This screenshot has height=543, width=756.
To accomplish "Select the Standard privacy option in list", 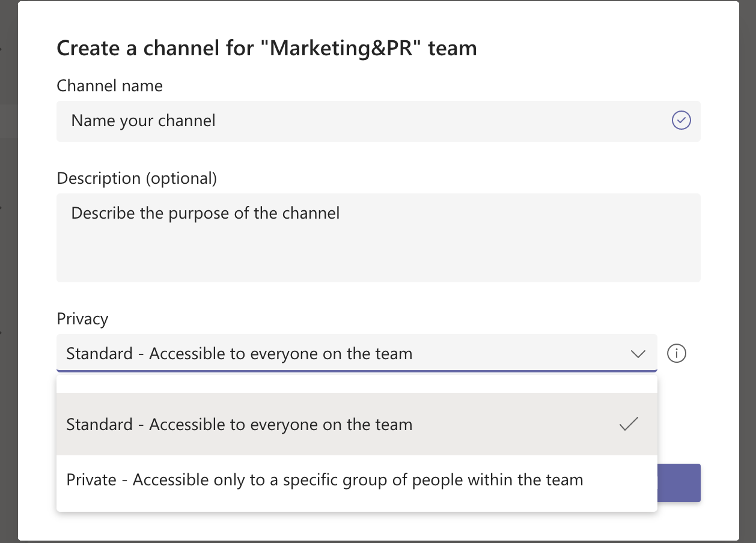I will [x=239, y=425].
